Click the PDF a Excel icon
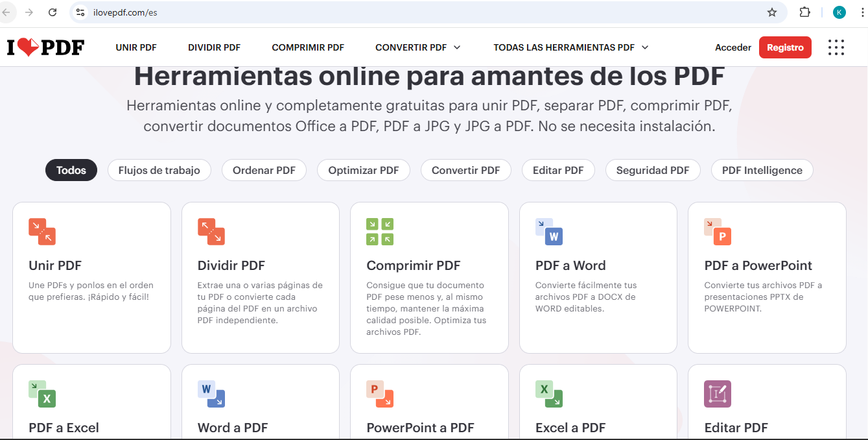868x440 pixels. (41, 394)
